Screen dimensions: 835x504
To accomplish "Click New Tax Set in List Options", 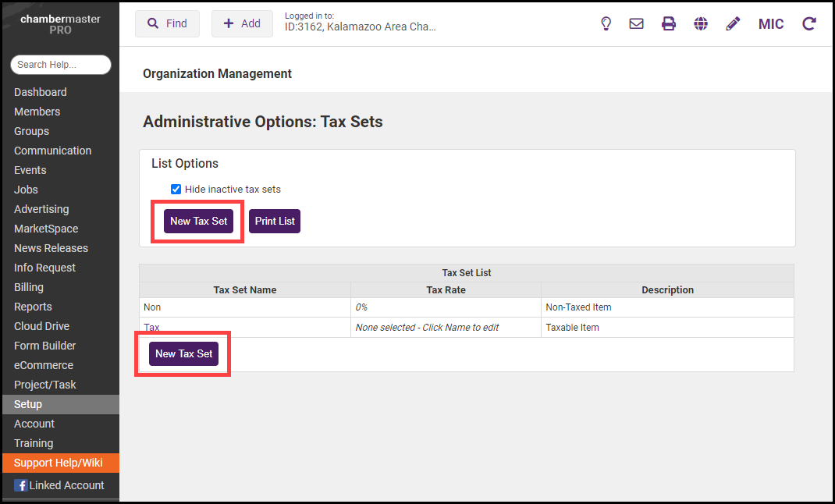I will click(198, 221).
